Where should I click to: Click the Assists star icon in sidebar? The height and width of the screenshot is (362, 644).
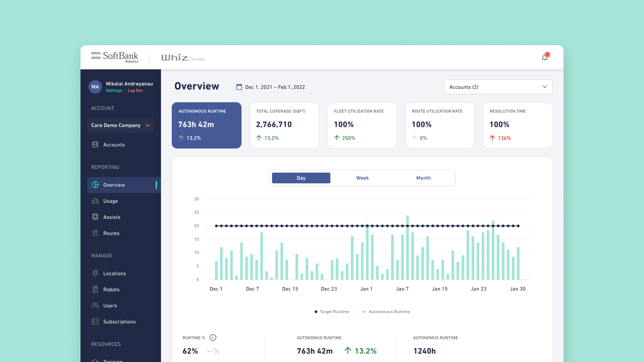[x=95, y=217]
